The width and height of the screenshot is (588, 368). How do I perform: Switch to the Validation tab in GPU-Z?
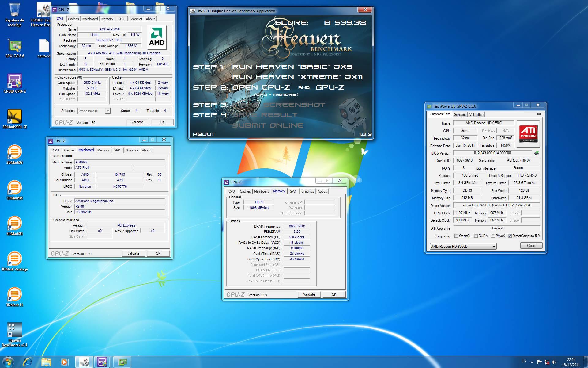click(476, 115)
